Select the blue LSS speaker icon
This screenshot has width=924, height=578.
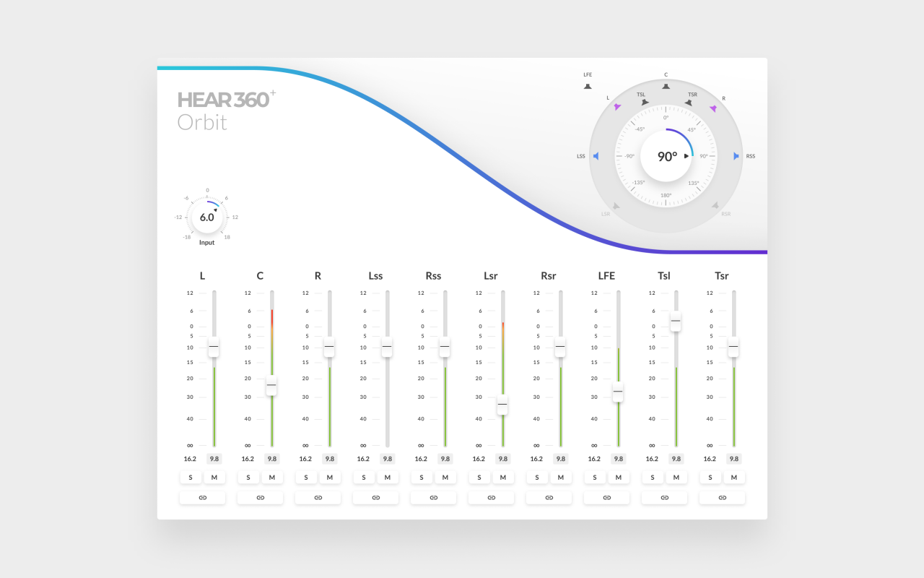596,156
